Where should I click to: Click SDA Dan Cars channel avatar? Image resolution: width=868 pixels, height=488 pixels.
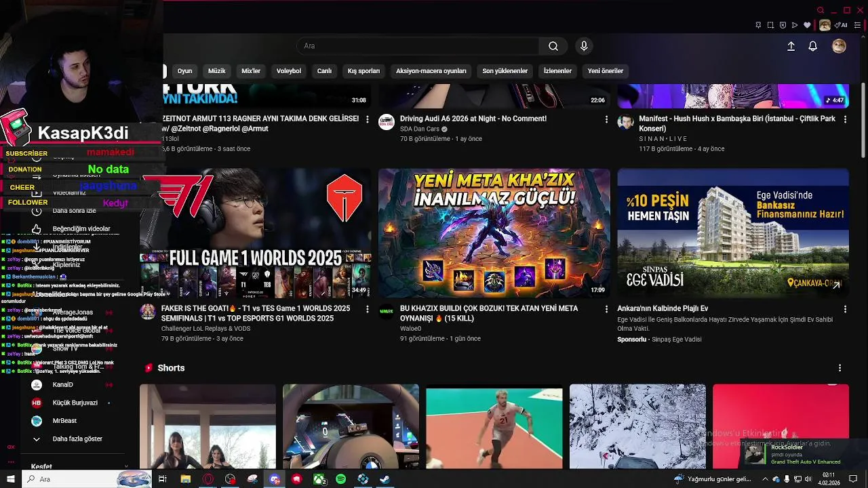[387, 122]
